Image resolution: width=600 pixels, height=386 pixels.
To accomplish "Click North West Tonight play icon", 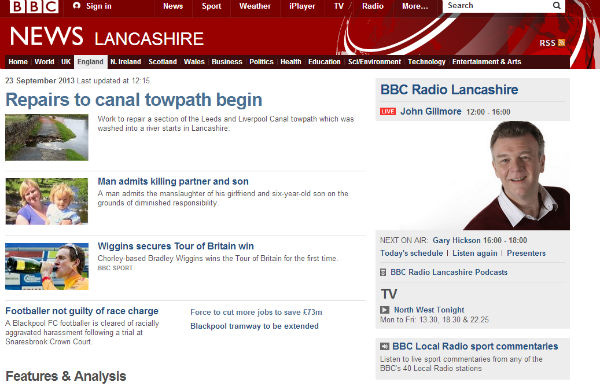I will [385, 310].
